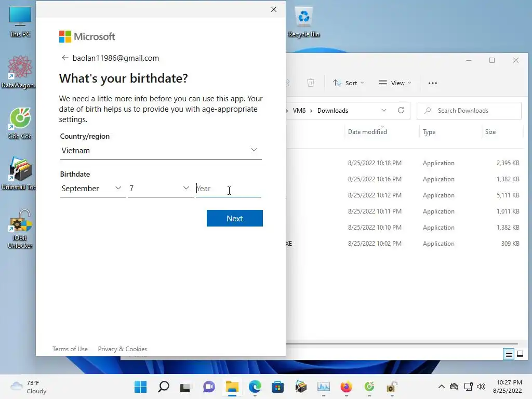Sort by the Date modified column header

pyautogui.click(x=367, y=131)
